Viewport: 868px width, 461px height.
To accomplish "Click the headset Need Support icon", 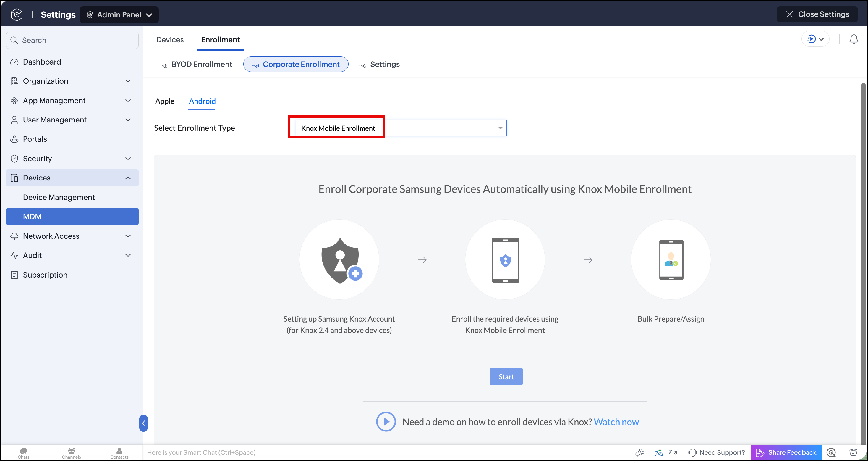I will [692, 453].
